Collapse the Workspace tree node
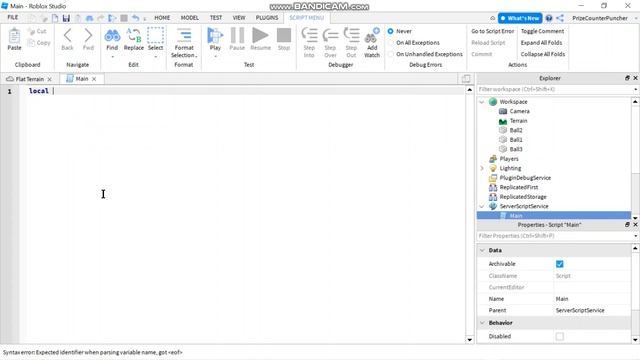Screen dimensions: 640x360 (x=482, y=102)
